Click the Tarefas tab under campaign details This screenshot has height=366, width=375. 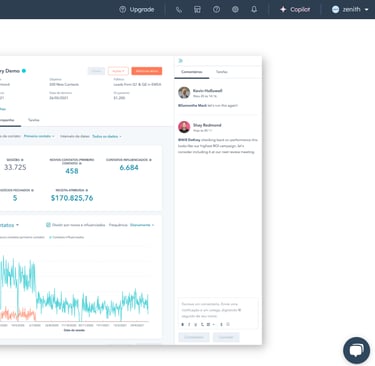tap(34, 120)
